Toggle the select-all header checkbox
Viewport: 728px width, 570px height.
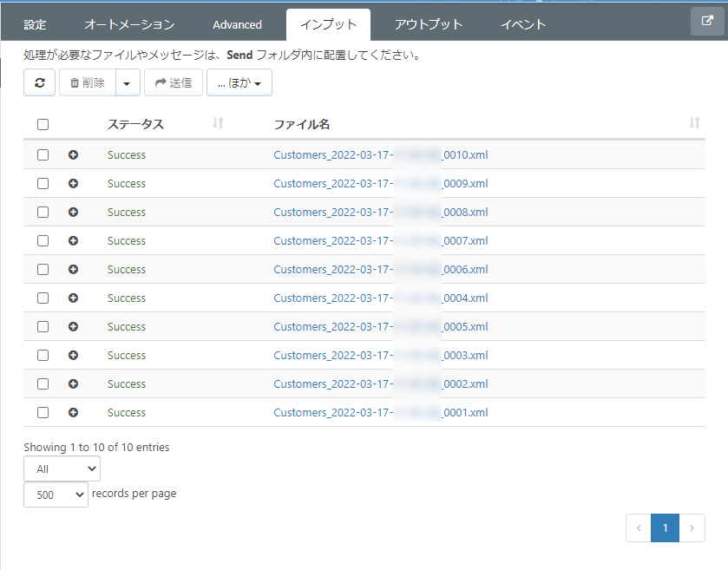(43, 124)
